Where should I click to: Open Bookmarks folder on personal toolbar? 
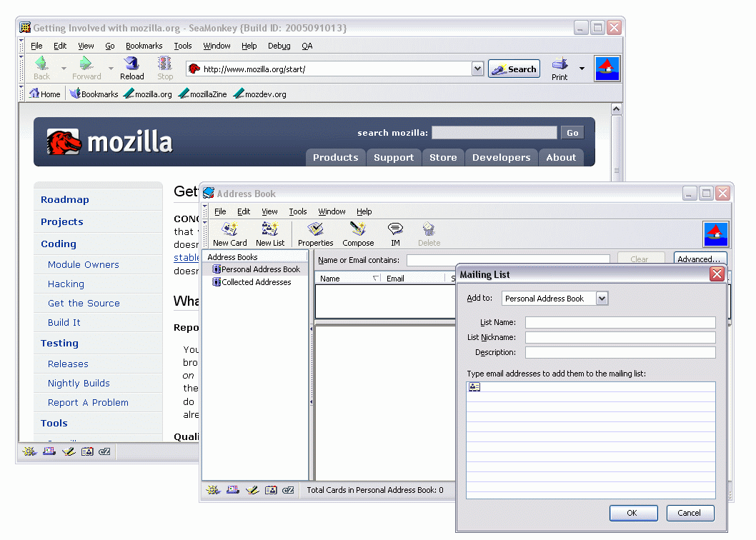pyautogui.click(x=94, y=94)
